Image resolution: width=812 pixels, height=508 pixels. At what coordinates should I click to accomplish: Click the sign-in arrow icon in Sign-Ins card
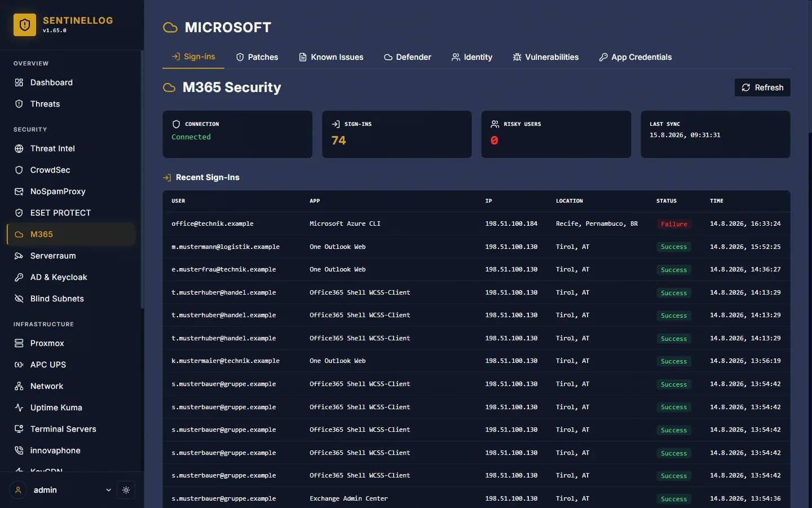click(x=336, y=124)
